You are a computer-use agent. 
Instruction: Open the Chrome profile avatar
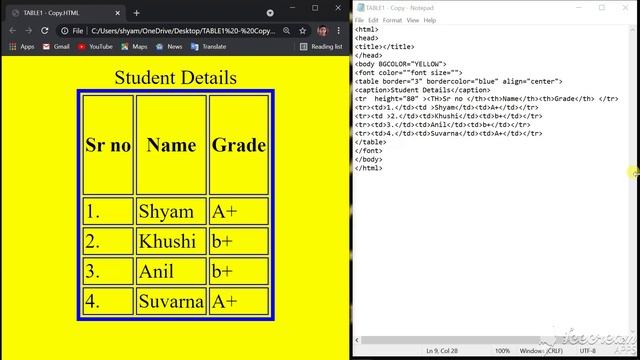coord(322,31)
